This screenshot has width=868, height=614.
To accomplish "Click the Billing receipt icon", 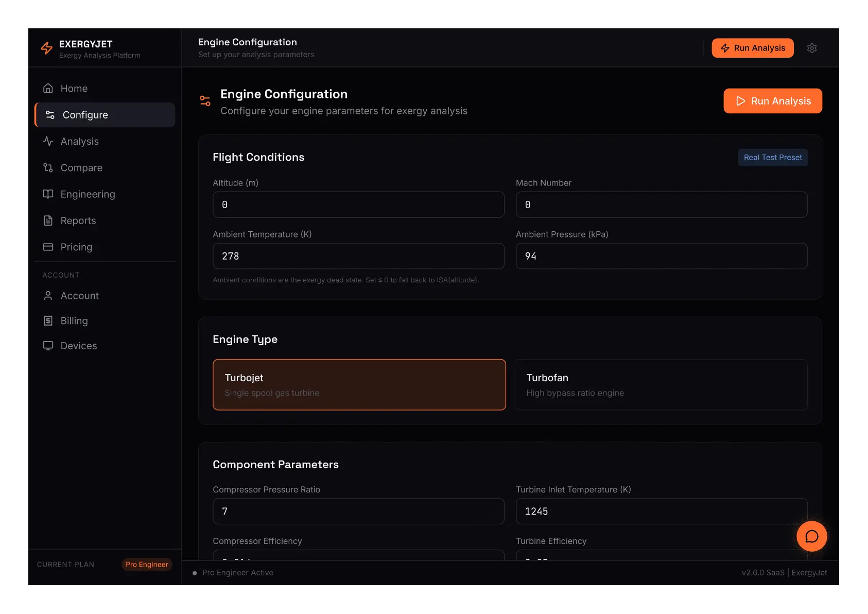I will pos(48,320).
